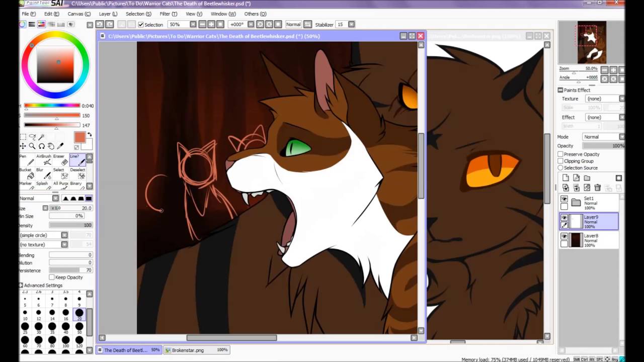Select the Eraser tool

(x=61, y=159)
